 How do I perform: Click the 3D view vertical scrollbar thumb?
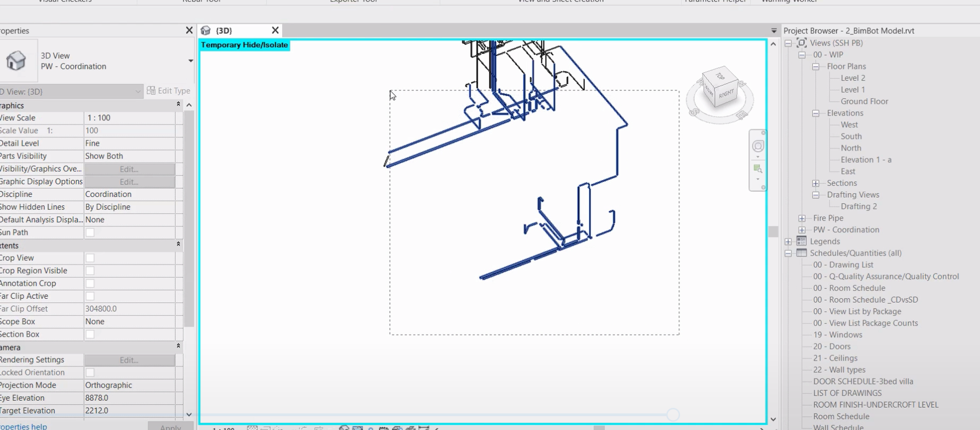(x=773, y=231)
